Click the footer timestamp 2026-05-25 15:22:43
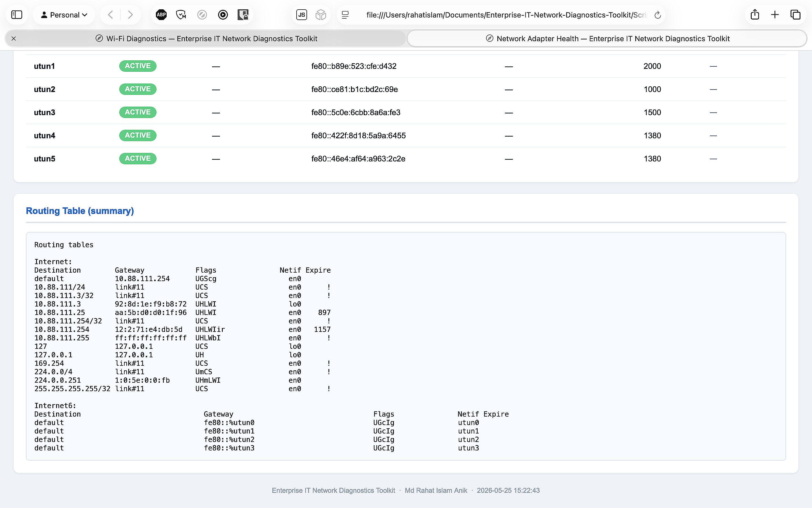The height and width of the screenshot is (508, 812). (x=508, y=491)
